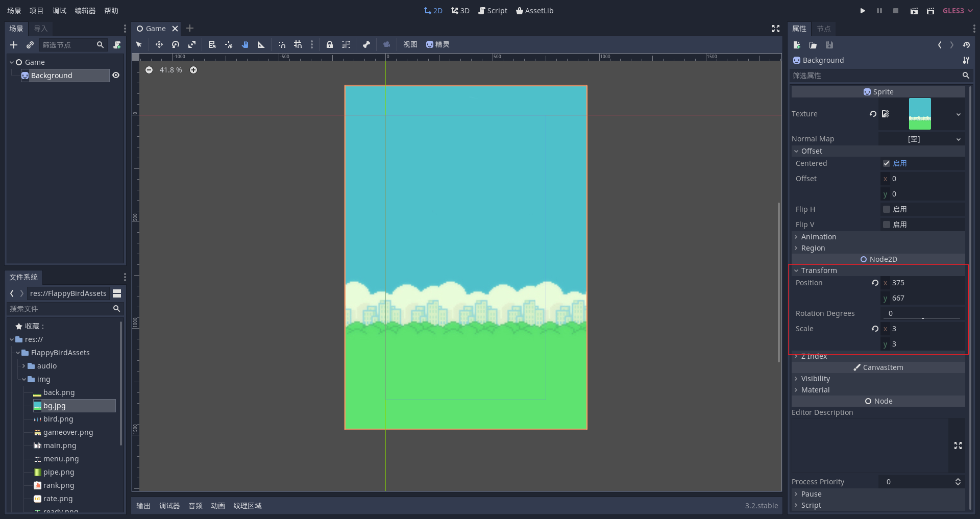Viewport: 980px width, 519px height.
Task: Lock the selected object with the lock icon
Action: (330, 44)
